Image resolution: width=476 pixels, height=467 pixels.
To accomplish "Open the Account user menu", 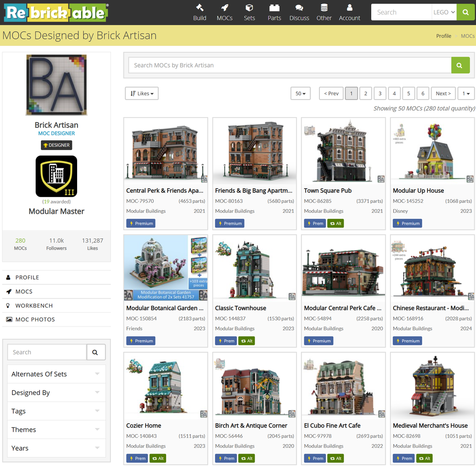I will (x=349, y=12).
